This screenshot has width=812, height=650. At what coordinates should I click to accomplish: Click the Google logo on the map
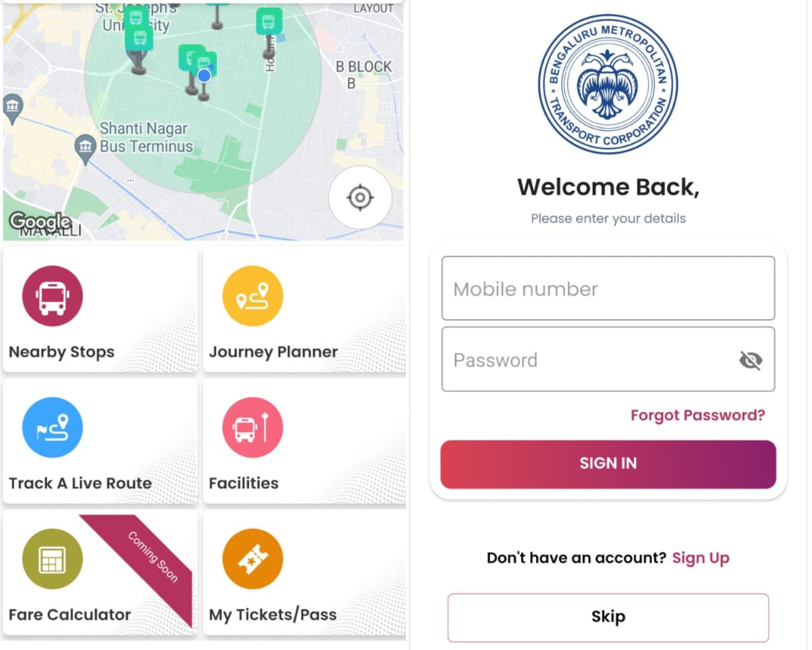(x=40, y=222)
